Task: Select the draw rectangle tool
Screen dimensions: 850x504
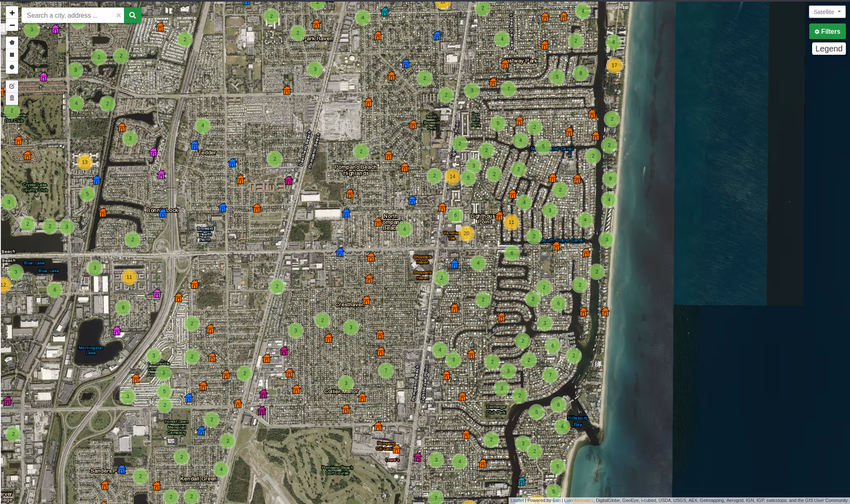Action: (x=12, y=55)
